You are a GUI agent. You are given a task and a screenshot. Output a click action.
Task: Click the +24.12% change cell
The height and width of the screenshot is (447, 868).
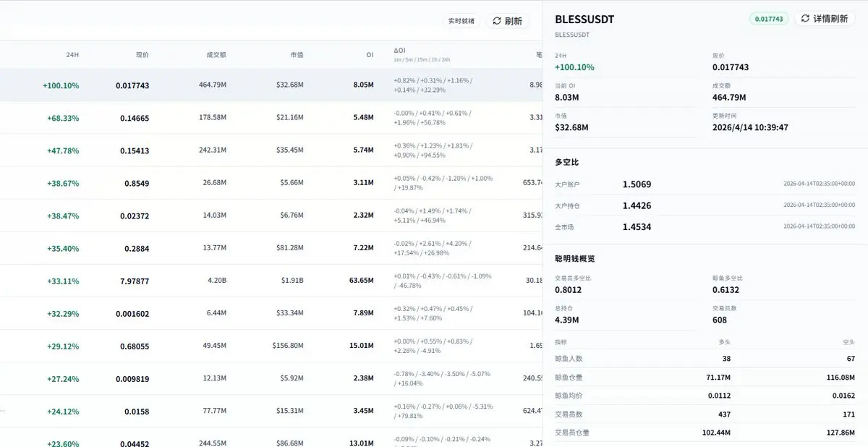[63, 412]
